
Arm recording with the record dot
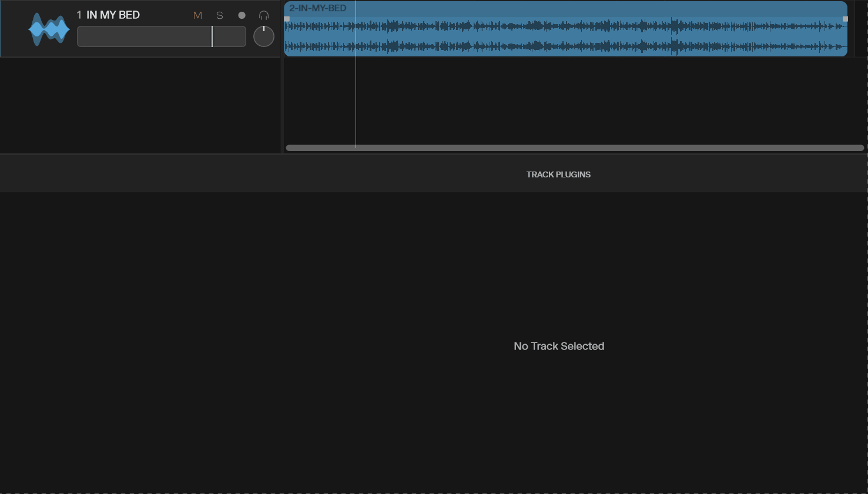(x=242, y=16)
